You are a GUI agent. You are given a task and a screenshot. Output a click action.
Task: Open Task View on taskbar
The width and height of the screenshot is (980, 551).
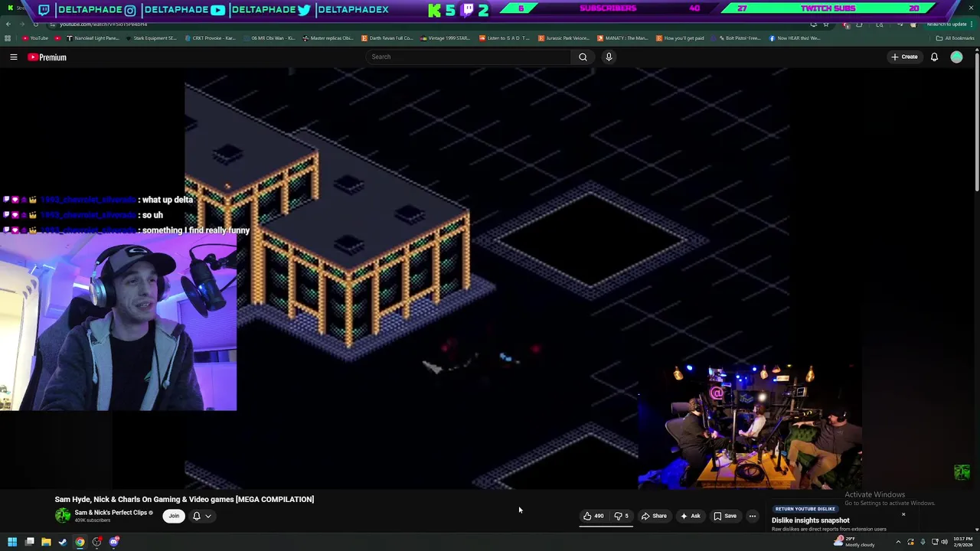29,542
